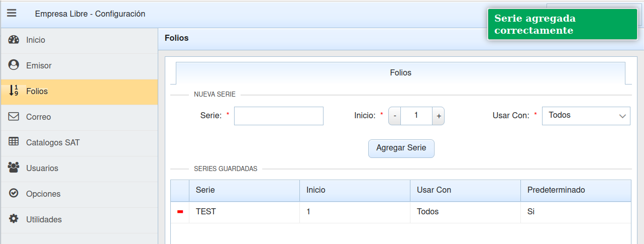Open the Correo menu item
The image size is (644, 244).
click(39, 117)
